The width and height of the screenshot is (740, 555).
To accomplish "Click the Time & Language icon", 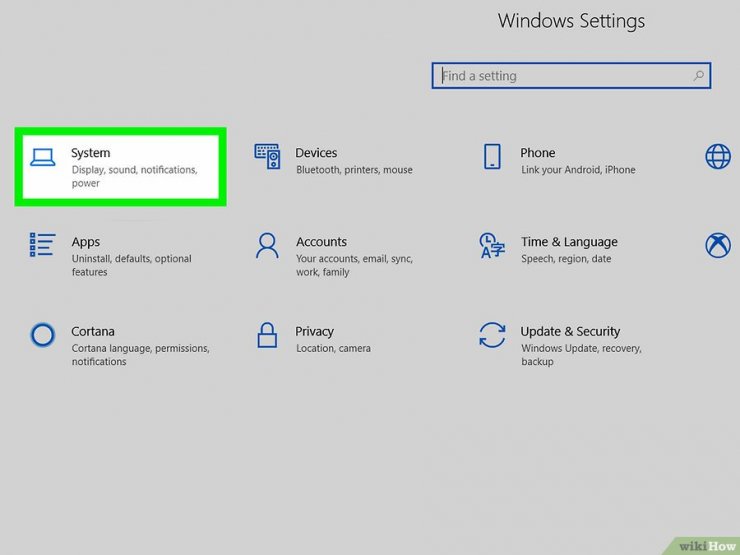I will (x=492, y=245).
